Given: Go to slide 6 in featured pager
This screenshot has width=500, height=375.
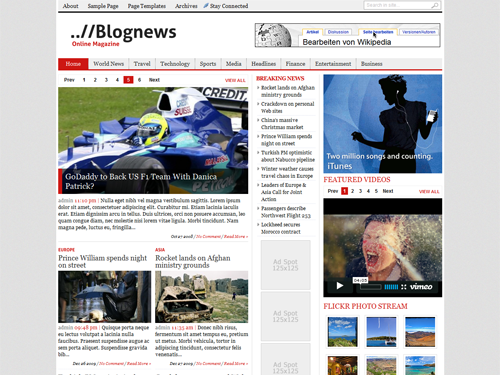Looking at the screenshot, I should pyautogui.click(x=139, y=80).
